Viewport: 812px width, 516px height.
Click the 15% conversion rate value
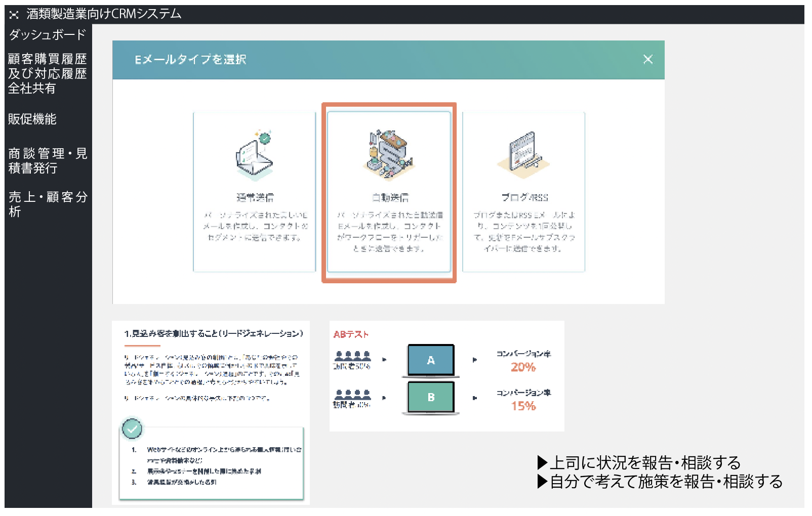tap(523, 406)
